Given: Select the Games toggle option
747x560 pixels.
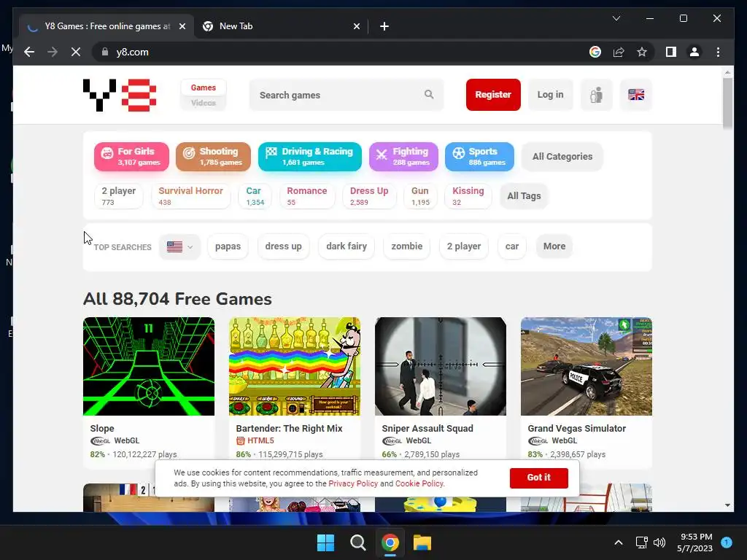Looking at the screenshot, I should tap(204, 87).
